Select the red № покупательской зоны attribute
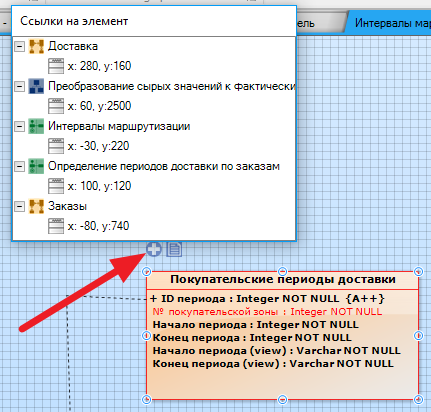This screenshot has width=431, height=412. click(267, 312)
